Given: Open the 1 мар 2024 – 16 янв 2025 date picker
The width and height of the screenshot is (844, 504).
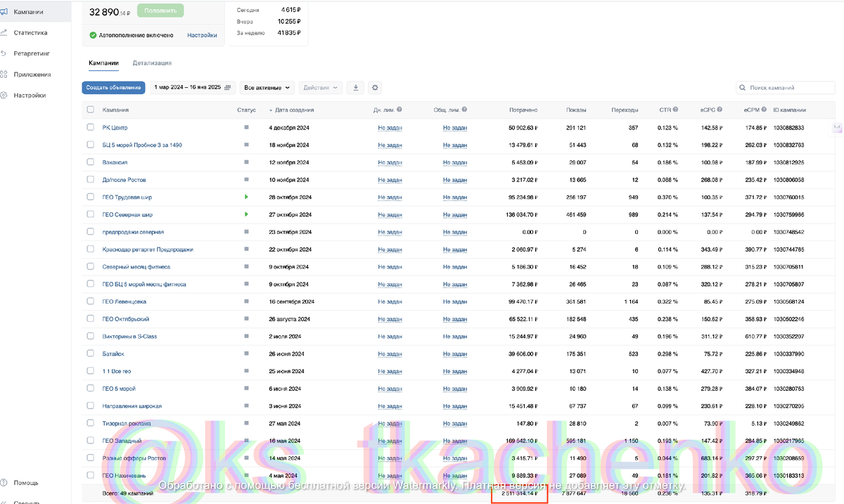Looking at the screenshot, I should (x=193, y=88).
